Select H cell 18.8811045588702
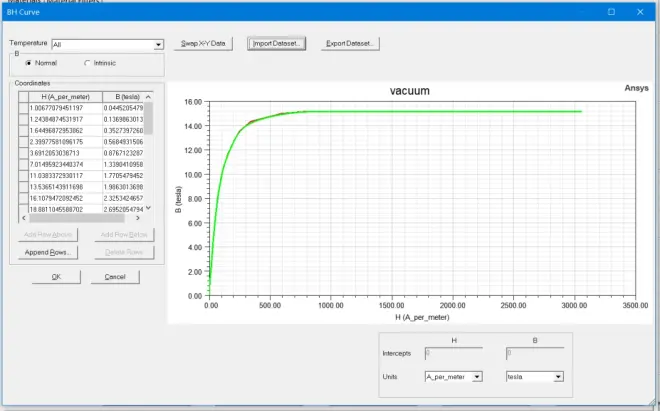 [x=66, y=209]
